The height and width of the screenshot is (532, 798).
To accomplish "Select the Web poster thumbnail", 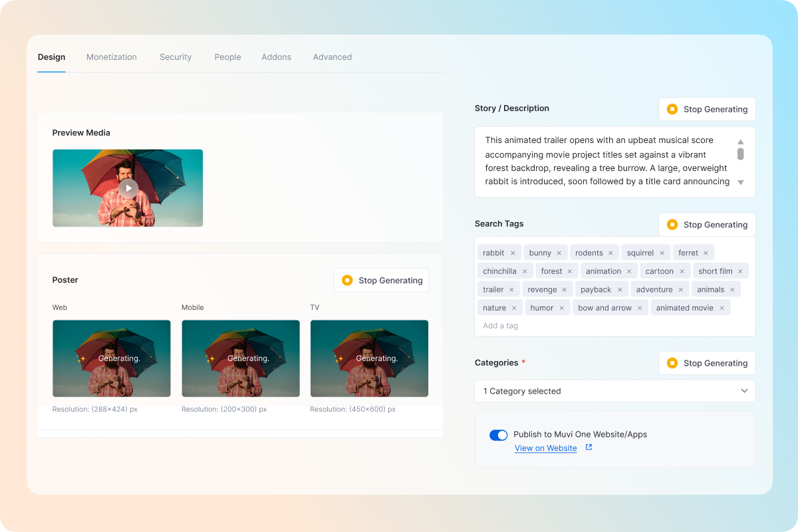I will pyautogui.click(x=112, y=358).
